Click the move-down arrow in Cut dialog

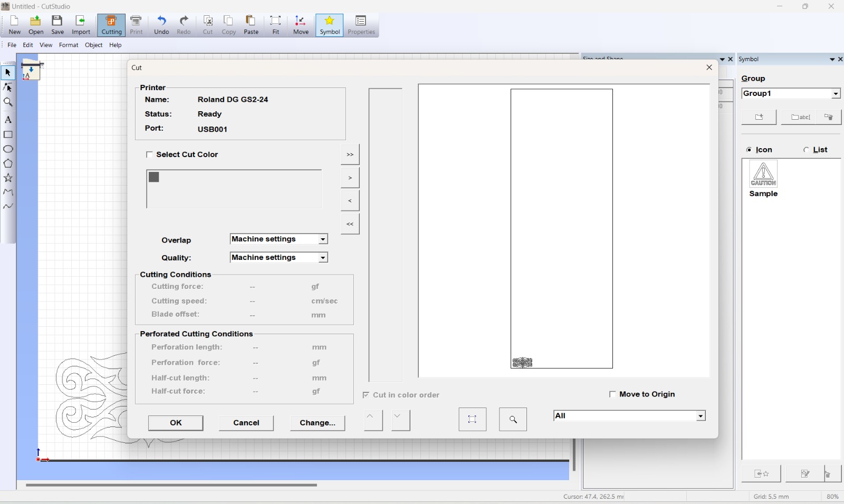pos(401,421)
